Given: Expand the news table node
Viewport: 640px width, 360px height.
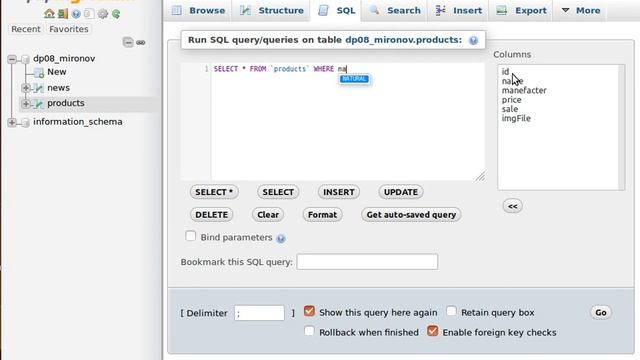Looking at the screenshot, I should click(25, 88).
